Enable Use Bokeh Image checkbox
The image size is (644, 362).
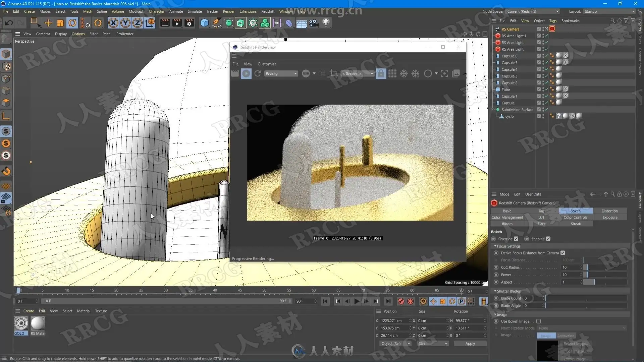pyautogui.click(x=538, y=321)
